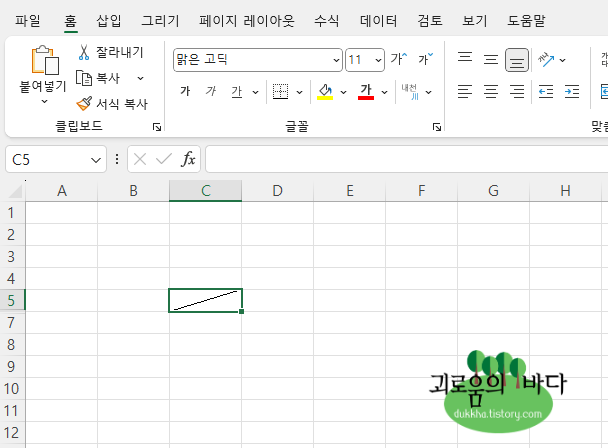Toggle underline formatting (가)
Viewport: 608px width, 448px height.
click(237, 92)
